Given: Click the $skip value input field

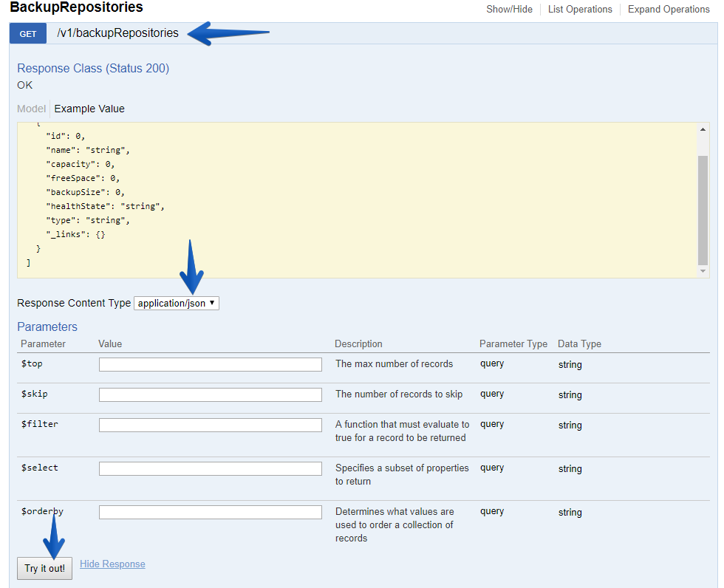Looking at the screenshot, I should click(x=210, y=394).
